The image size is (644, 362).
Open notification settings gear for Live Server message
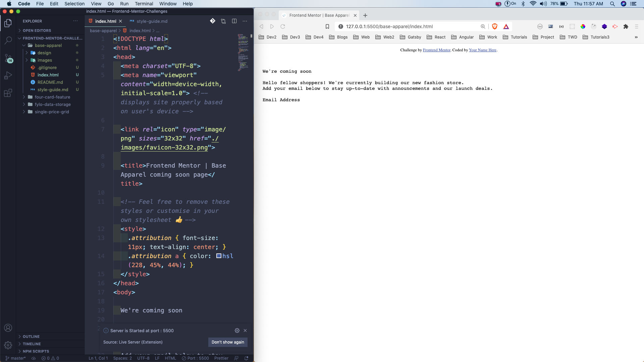237,330
